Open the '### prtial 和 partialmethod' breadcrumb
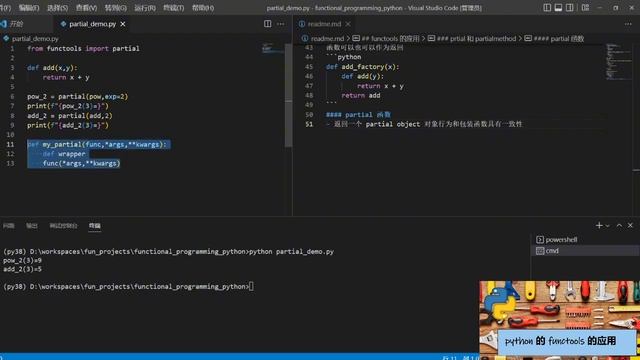 pyautogui.click(x=476, y=39)
